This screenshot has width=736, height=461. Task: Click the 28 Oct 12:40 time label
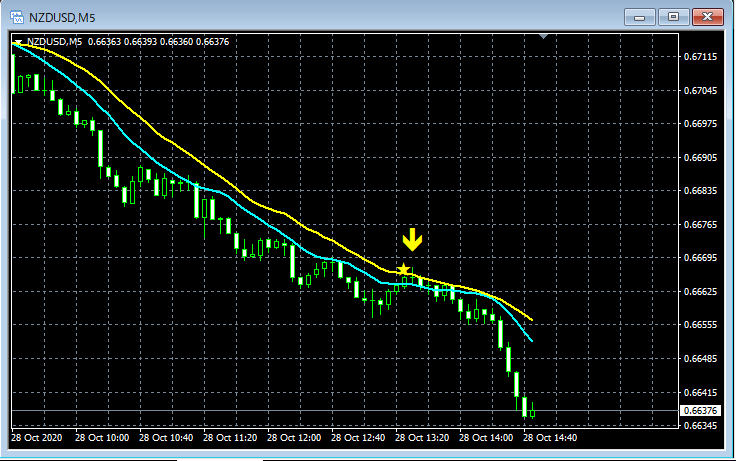pyautogui.click(x=358, y=438)
